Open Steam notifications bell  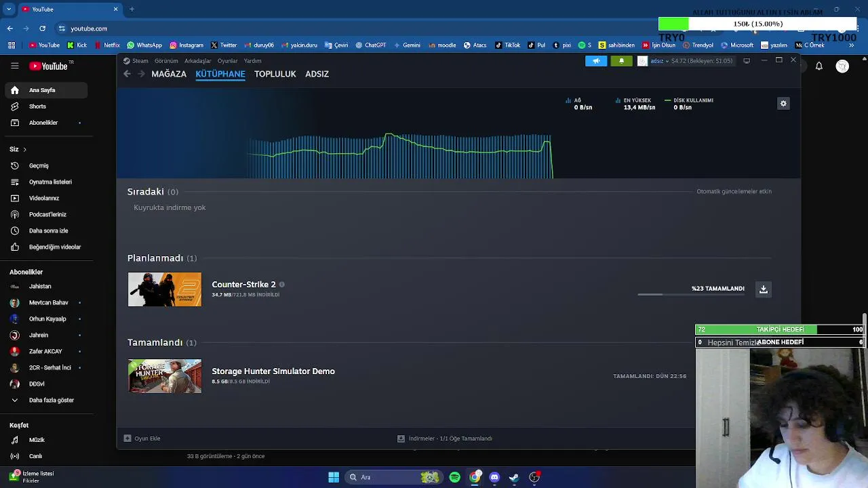click(x=621, y=61)
